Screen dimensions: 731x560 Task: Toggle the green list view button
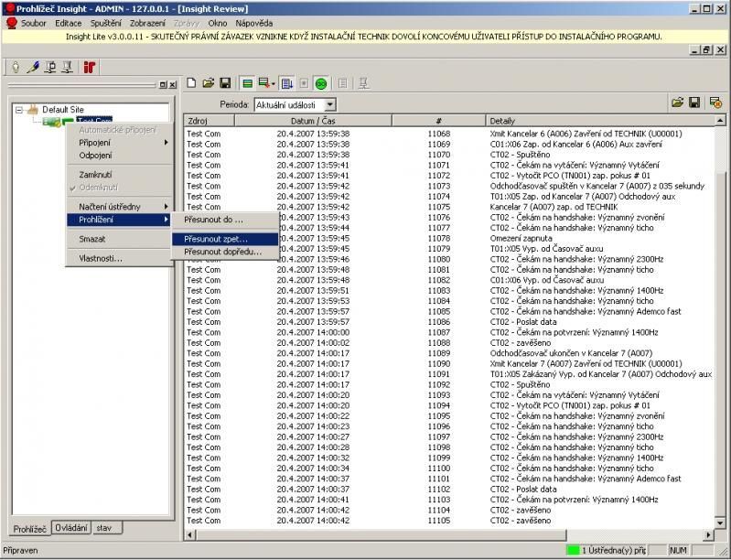coord(247,83)
